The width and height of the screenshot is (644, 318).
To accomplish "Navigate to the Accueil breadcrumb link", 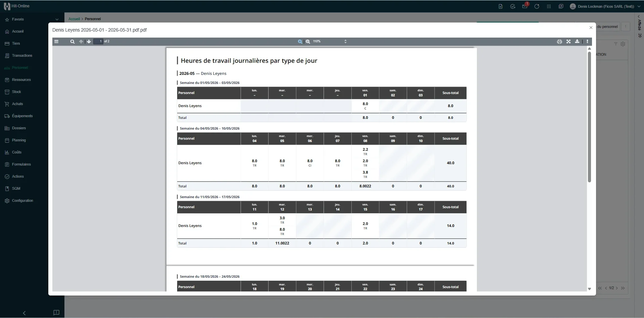I will [74, 19].
